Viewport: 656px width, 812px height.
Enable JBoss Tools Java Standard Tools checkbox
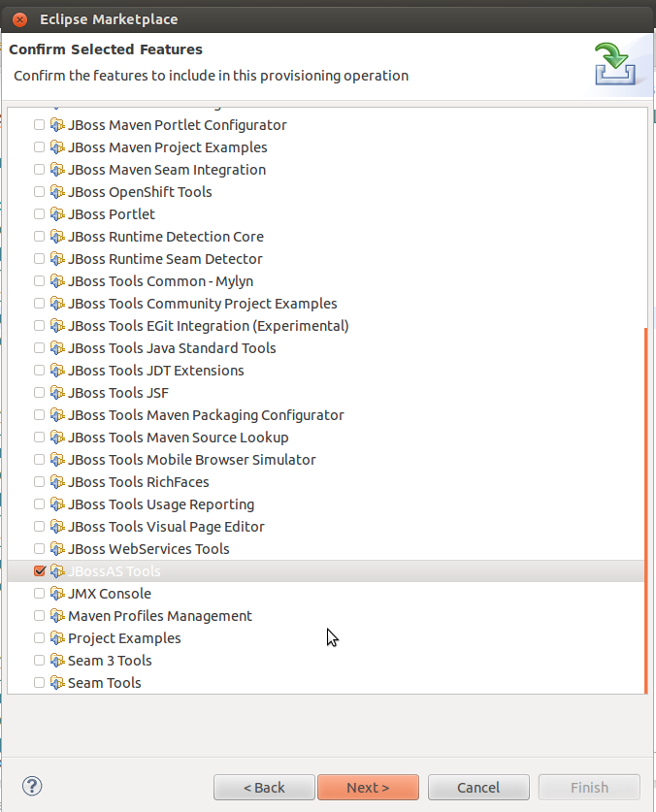click(x=39, y=347)
